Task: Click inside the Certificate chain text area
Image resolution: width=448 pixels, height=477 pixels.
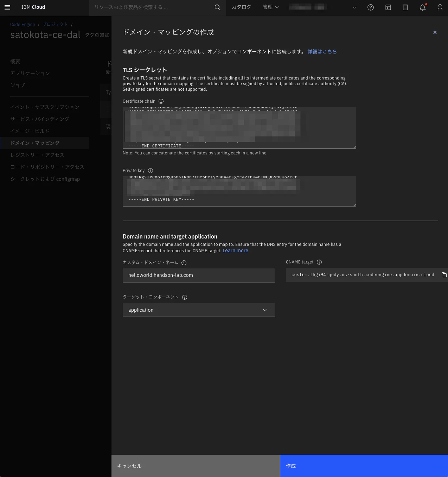Action: (x=239, y=128)
